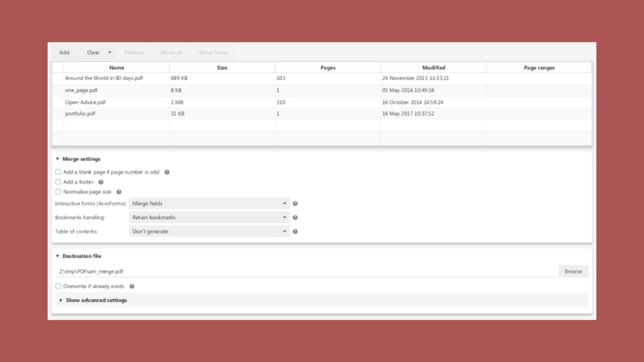This screenshot has height=362, width=644.
Task: Sort by the Size column header
Action: 222,68
